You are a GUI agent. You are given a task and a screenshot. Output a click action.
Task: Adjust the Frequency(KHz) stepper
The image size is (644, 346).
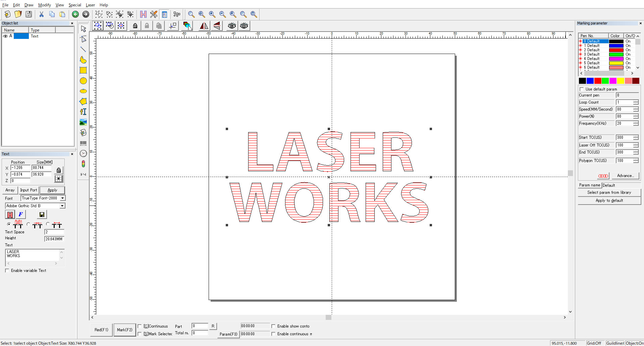pos(636,123)
